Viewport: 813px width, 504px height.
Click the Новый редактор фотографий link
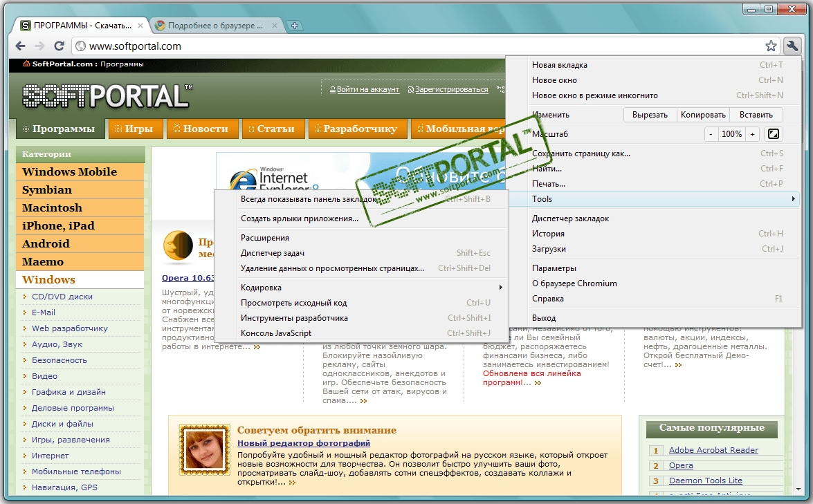point(304,443)
